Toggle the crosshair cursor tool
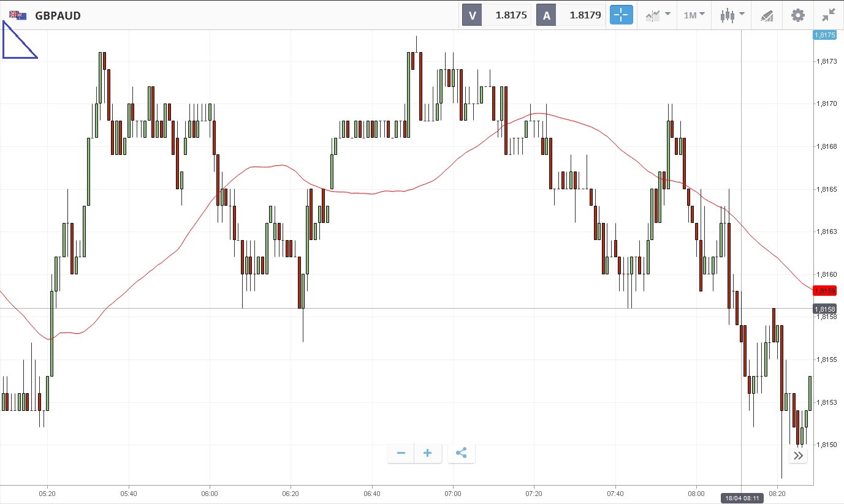The width and height of the screenshot is (844, 504). (x=621, y=15)
